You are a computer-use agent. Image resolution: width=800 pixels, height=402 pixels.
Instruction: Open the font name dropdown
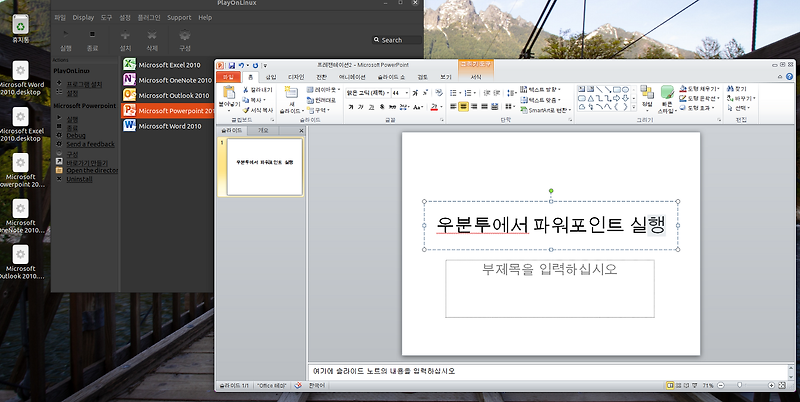click(388, 93)
